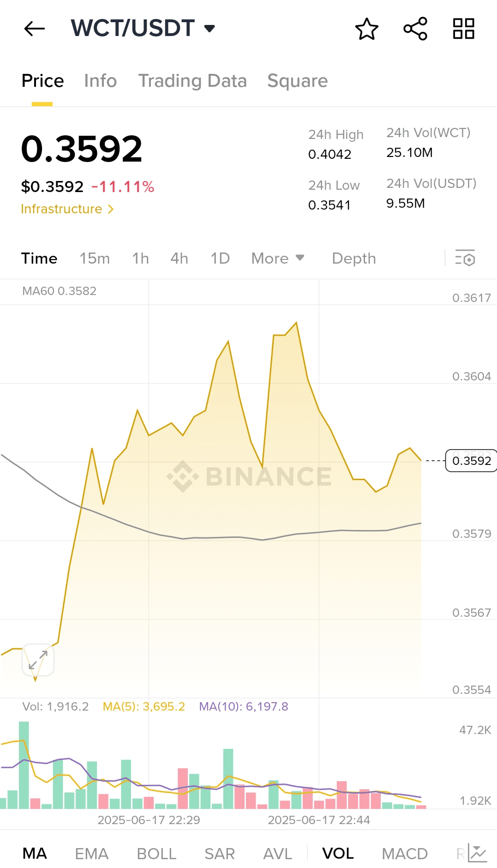Screen dimensions: 497x868
Task: Switch to the Square tab
Action: point(297,81)
